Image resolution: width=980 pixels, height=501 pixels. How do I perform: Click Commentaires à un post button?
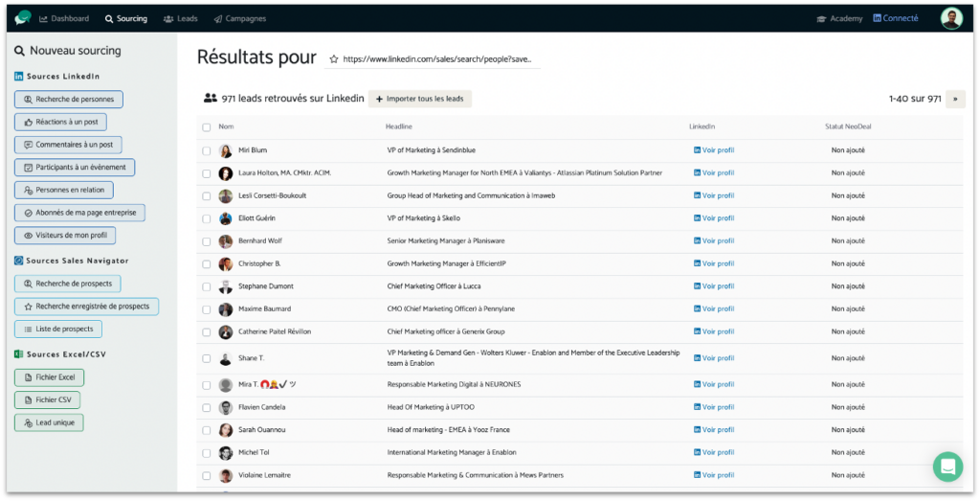click(x=68, y=145)
